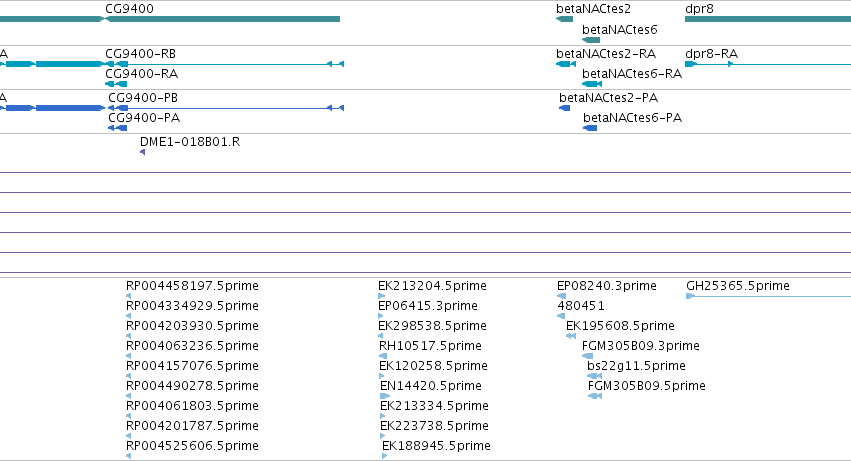
Task: Click the betaNACtes6-PA protein label
Action: 632,118
